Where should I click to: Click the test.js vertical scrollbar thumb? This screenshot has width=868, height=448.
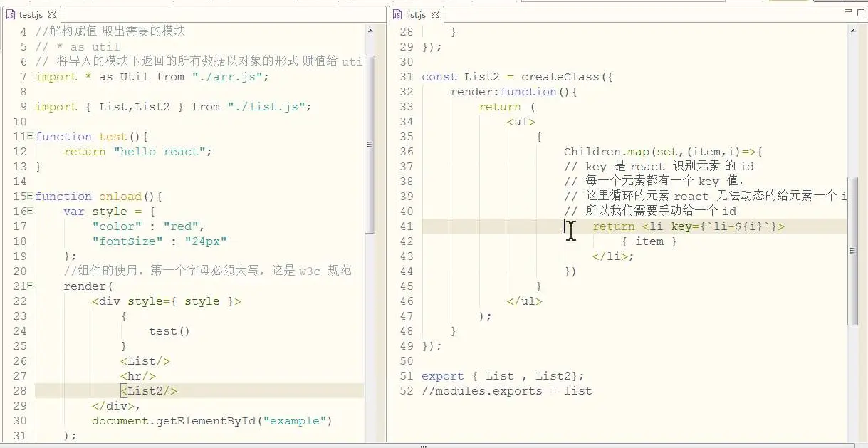[370, 144]
